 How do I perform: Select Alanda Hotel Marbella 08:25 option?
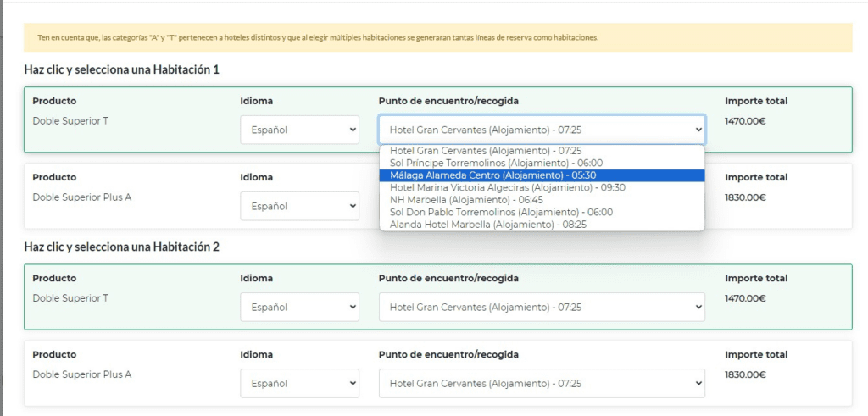[487, 225]
